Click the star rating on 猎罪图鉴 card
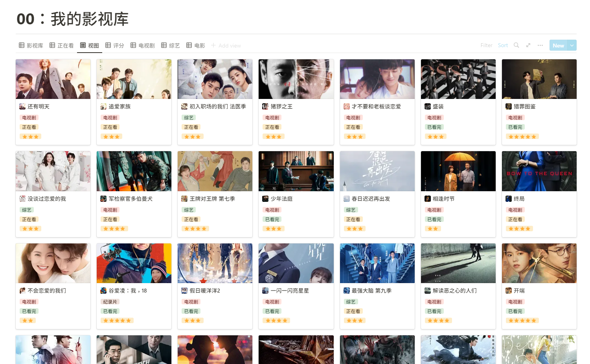This screenshot has width=590, height=364. tap(522, 137)
